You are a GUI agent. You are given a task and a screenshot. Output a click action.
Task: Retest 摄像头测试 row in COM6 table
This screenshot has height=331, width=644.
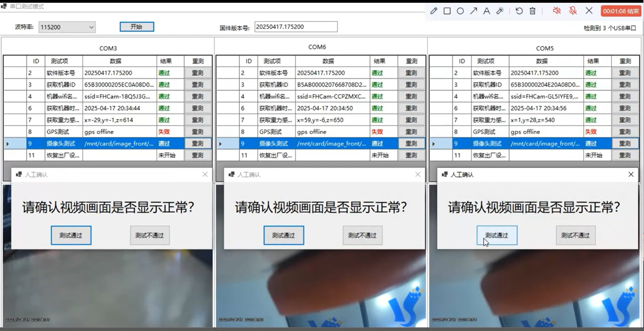(x=411, y=144)
